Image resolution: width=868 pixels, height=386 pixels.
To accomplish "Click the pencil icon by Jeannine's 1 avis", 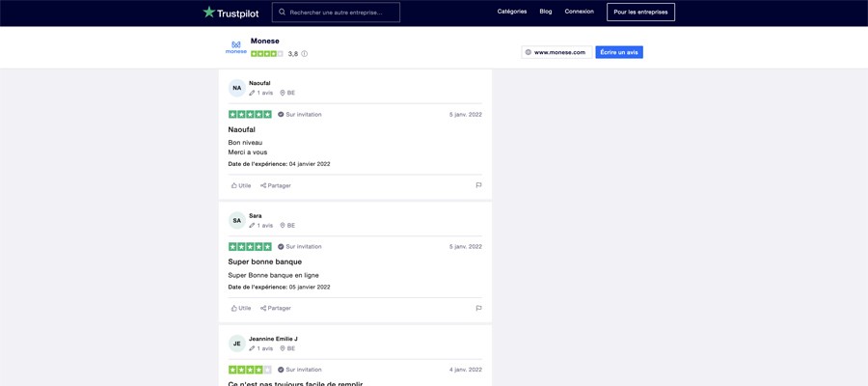I will tap(252, 348).
